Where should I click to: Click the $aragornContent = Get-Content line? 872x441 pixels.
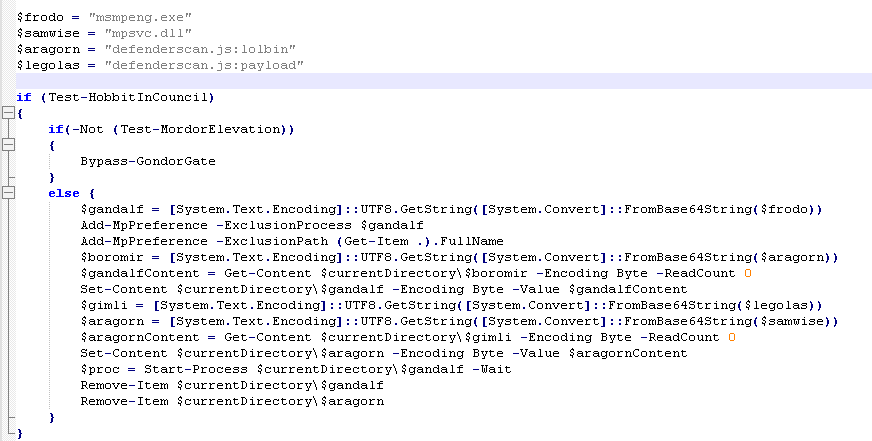pyautogui.click(x=408, y=338)
